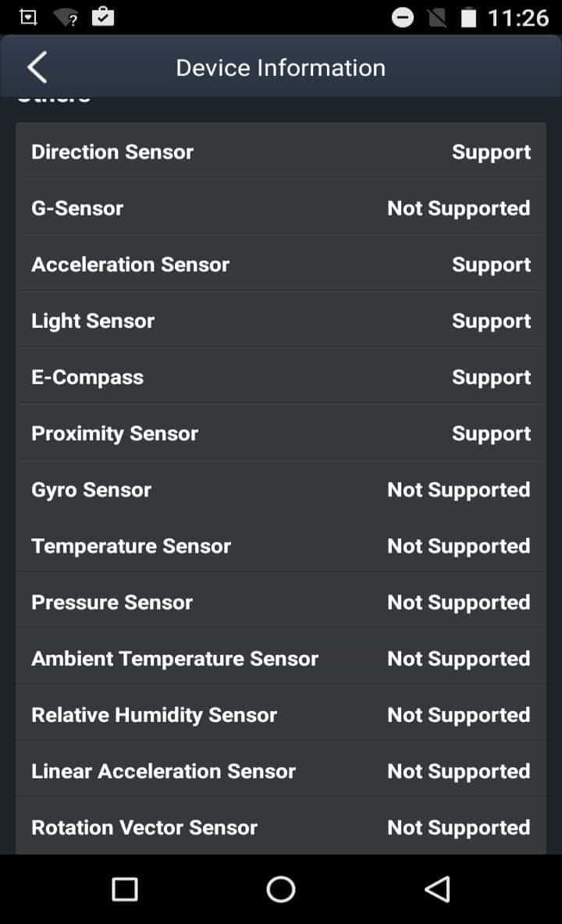
Task: Select the Relative Humidity Sensor row
Action: click(281, 715)
